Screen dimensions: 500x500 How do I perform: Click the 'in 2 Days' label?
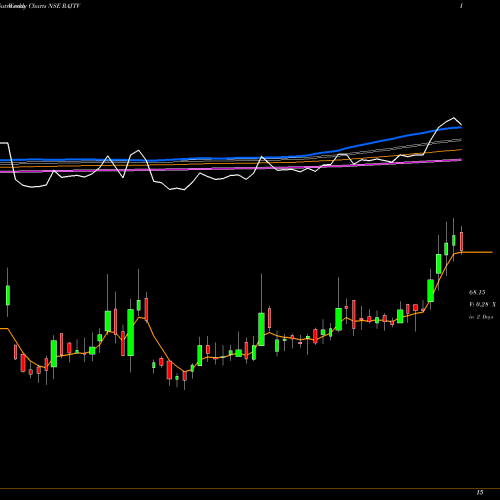[x=481, y=317]
